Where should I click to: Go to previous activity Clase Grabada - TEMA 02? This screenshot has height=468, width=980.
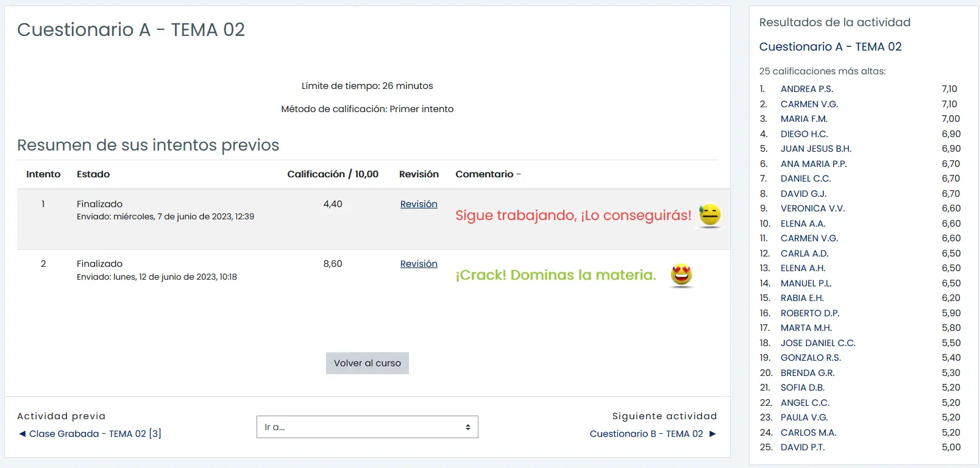click(95, 434)
